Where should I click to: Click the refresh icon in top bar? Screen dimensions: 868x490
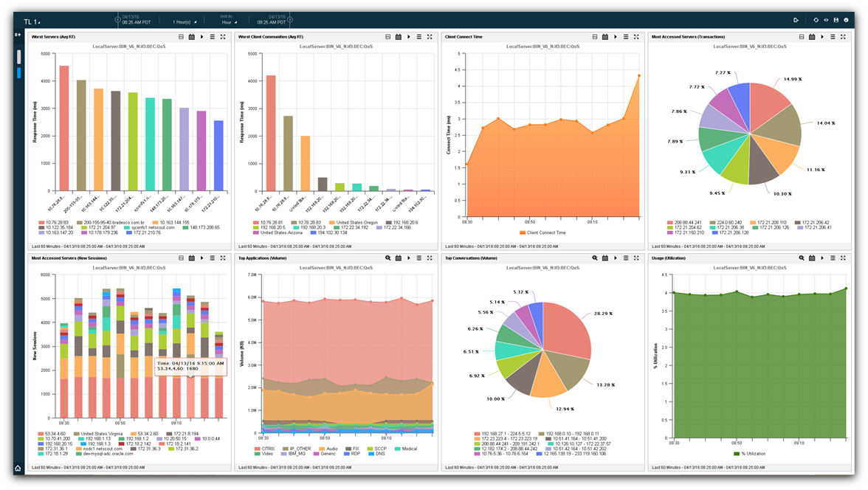tap(816, 21)
